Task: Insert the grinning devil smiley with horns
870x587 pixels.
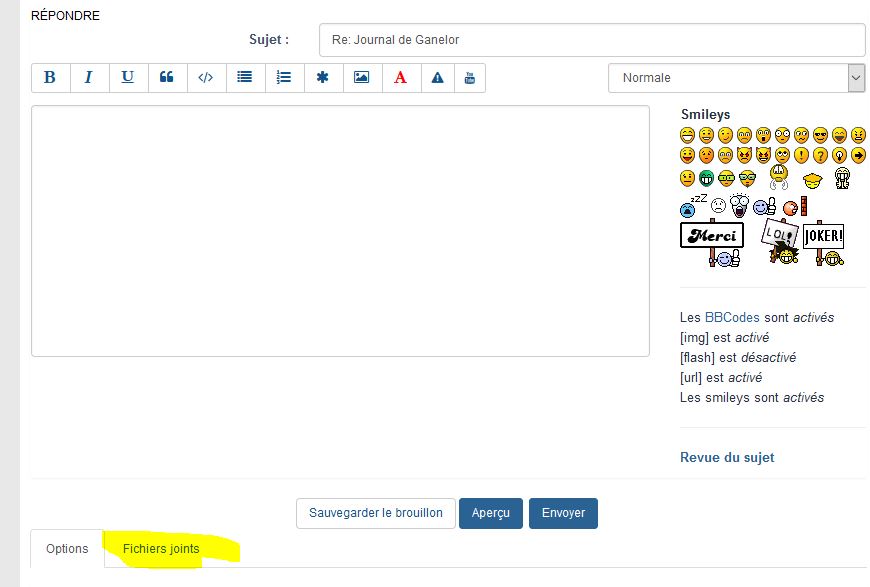Action: click(x=763, y=155)
